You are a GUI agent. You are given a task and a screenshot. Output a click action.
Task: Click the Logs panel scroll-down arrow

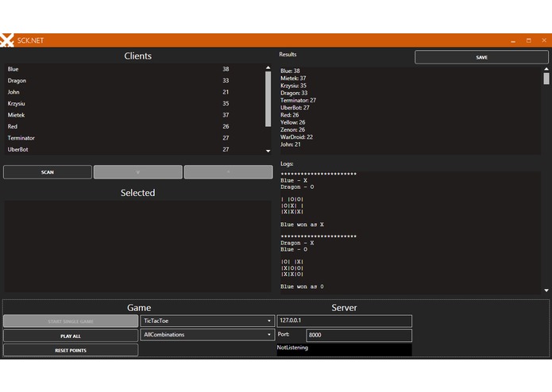[x=546, y=290]
